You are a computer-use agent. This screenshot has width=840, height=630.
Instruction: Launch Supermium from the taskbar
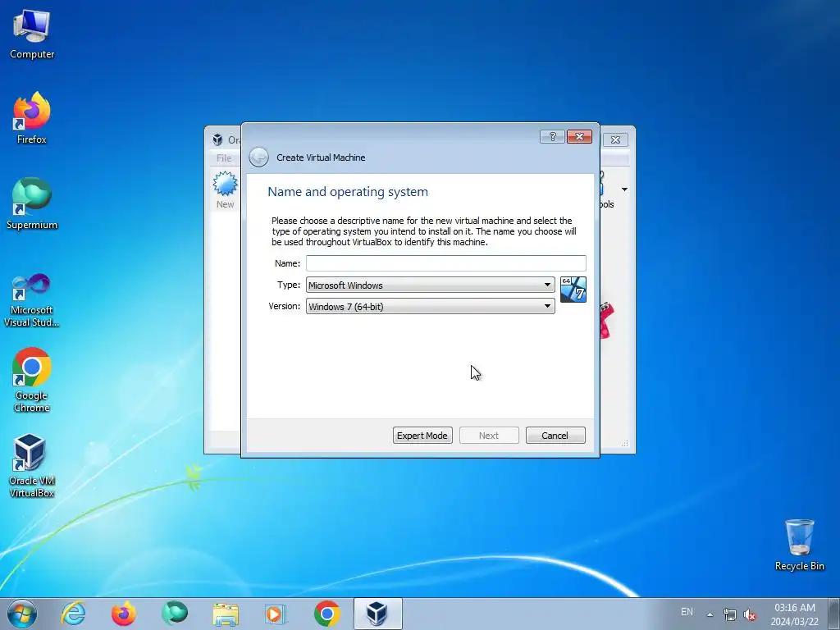175,614
